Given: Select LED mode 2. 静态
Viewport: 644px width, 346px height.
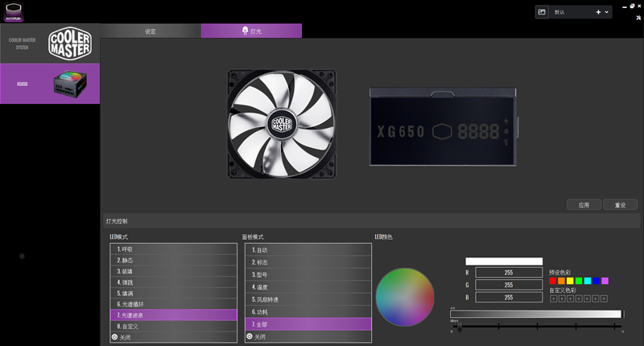Looking at the screenshot, I should coord(173,260).
